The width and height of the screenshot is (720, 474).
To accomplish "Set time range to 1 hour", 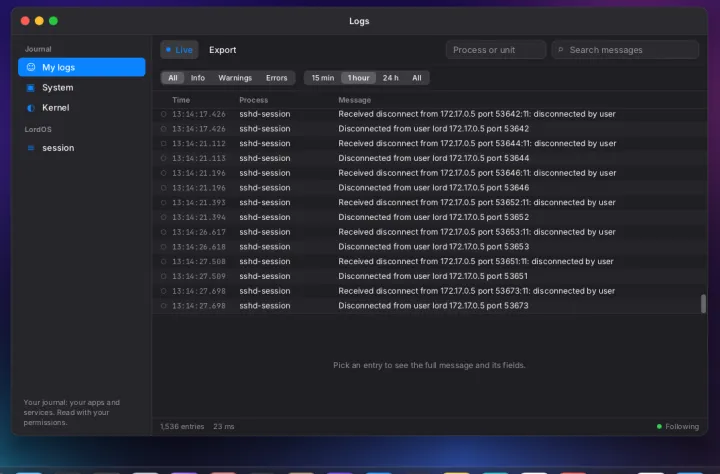I will tap(359, 78).
